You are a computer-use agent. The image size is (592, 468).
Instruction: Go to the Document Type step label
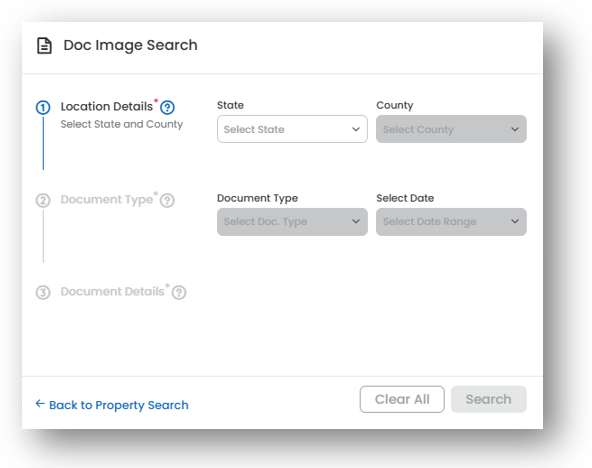click(x=107, y=200)
